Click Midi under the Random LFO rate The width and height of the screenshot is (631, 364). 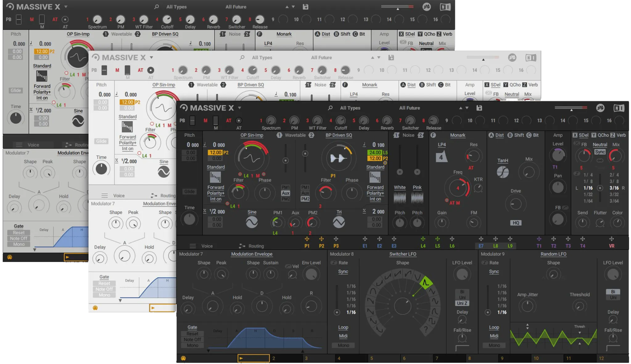(494, 336)
